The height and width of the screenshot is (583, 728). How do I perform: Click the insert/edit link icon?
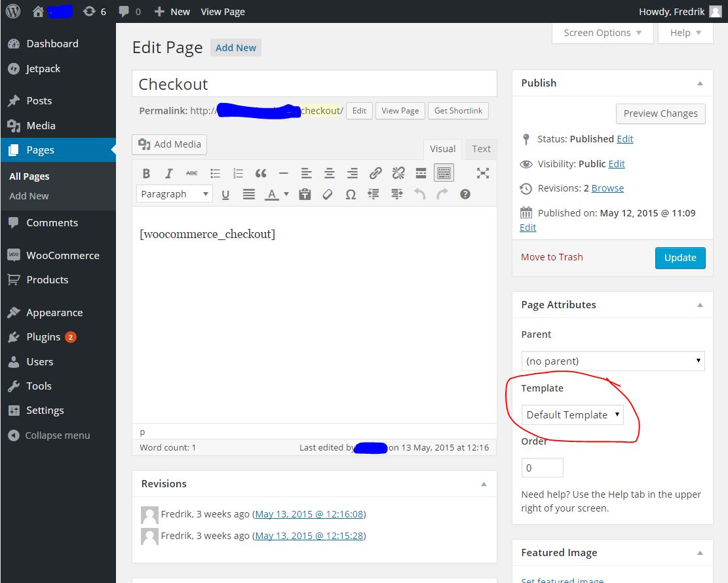375,173
